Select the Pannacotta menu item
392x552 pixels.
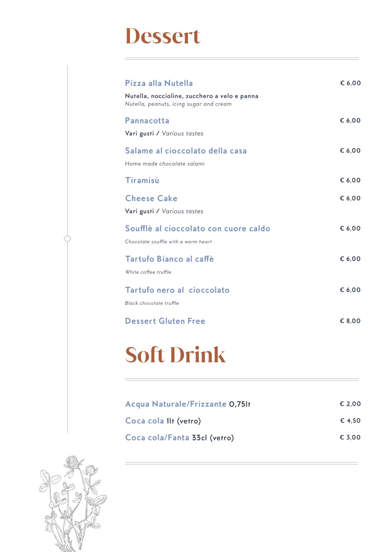(x=147, y=121)
